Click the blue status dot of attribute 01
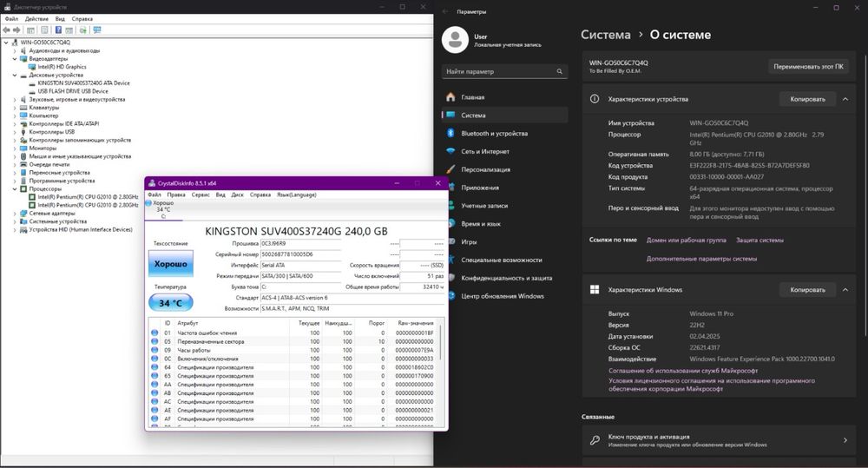The width and height of the screenshot is (868, 468). [155, 333]
